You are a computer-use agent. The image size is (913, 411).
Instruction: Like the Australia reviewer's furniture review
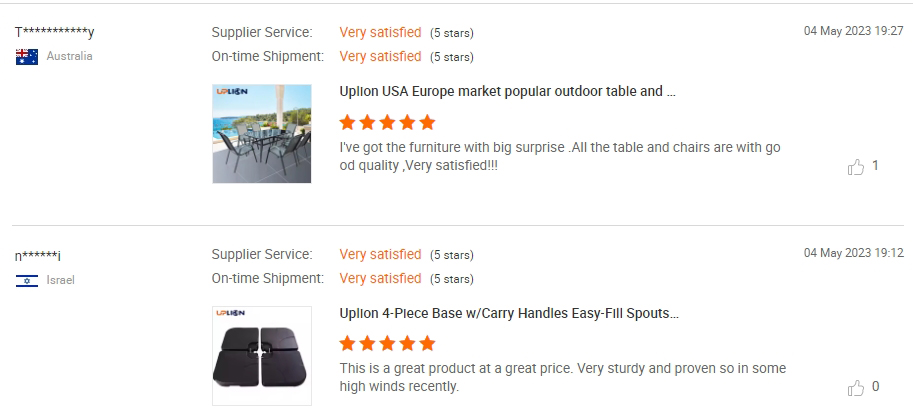click(x=856, y=167)
